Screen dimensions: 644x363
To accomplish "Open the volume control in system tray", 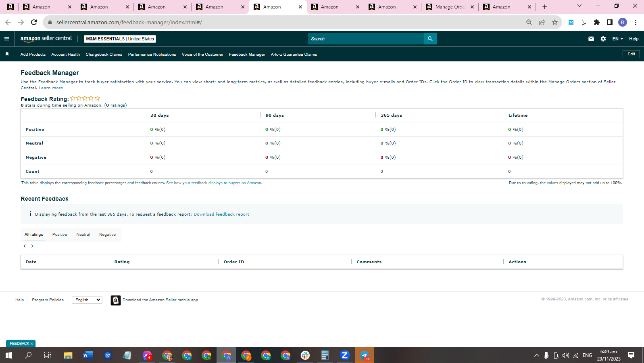I will [x=566, y=355].
